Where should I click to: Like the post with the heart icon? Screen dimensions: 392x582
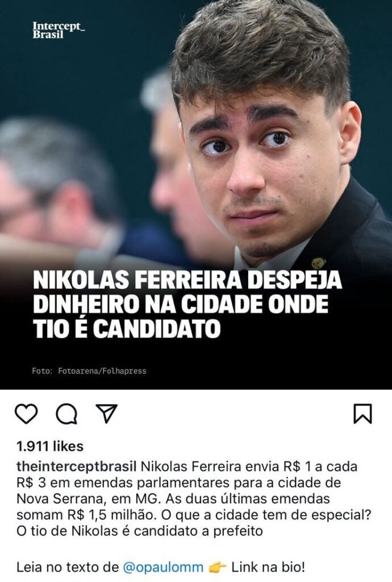pos(26,414)
